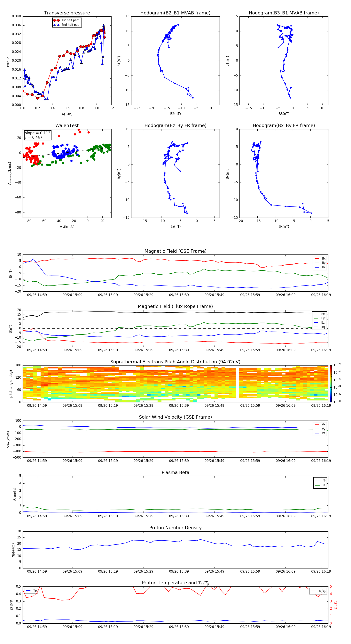351x644 pixels.
Task: Click the pitch angle (deg) axis label
Action: coord(11,384)
